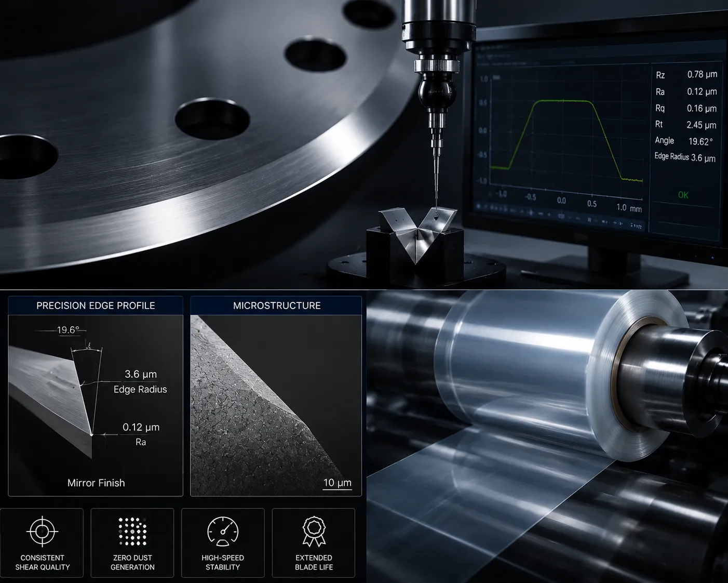Image resolution: width=728 pixels, height=583 pixels.
Task: Click the "ZERO DUST GENERATION" label
Action: (x=132, y=562)
